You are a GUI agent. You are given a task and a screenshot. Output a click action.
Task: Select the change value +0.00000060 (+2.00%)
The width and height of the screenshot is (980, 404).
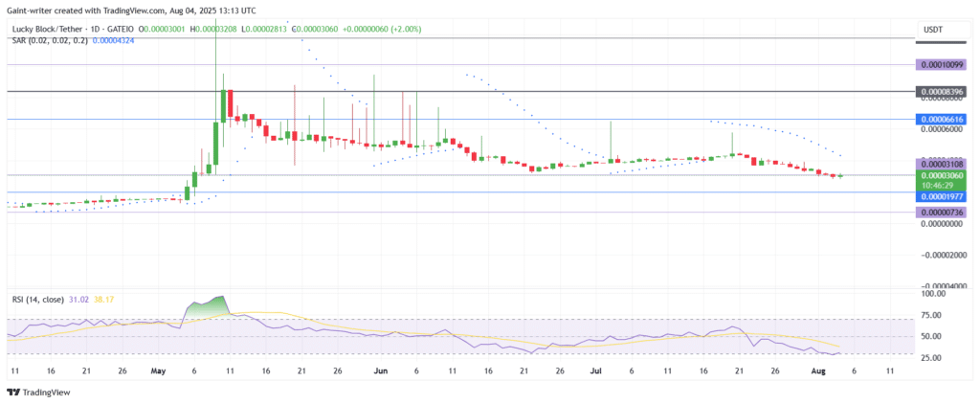[x=381, y=29]
